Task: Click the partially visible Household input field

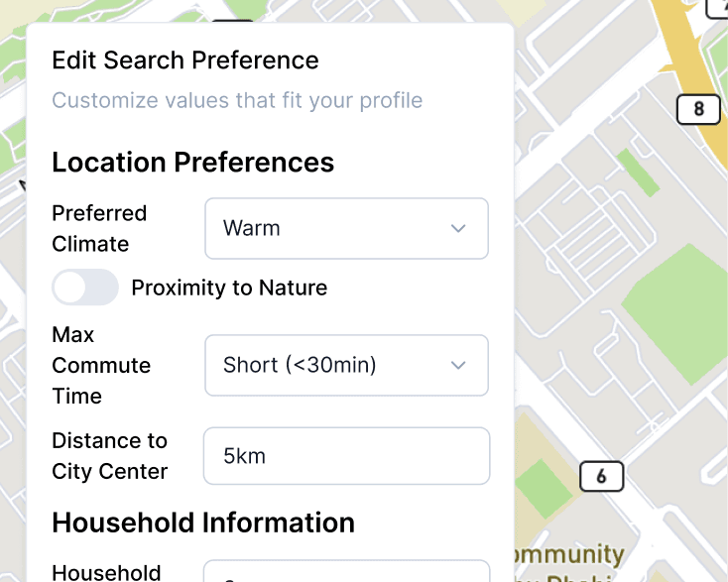Action: (x=346, y=571)
